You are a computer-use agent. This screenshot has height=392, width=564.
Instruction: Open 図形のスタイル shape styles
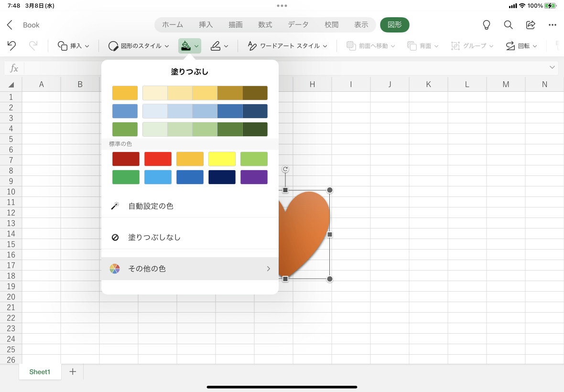tap(139, 46)
